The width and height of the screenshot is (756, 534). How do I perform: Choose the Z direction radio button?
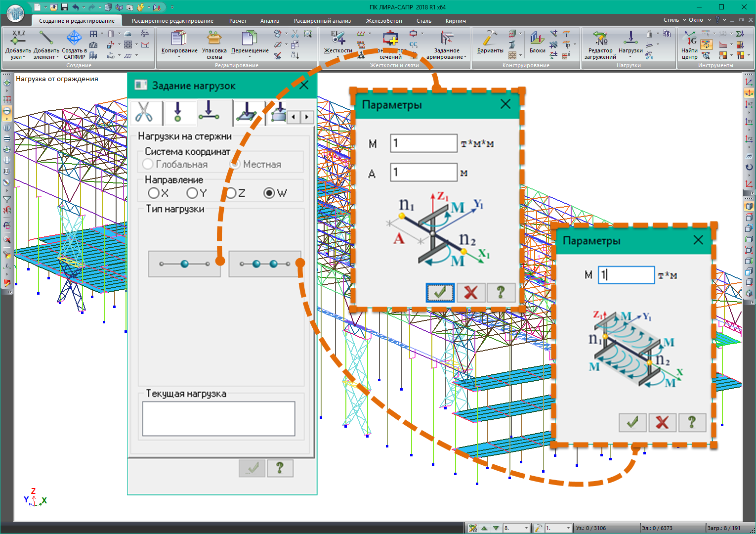click(x=231, y=193)
